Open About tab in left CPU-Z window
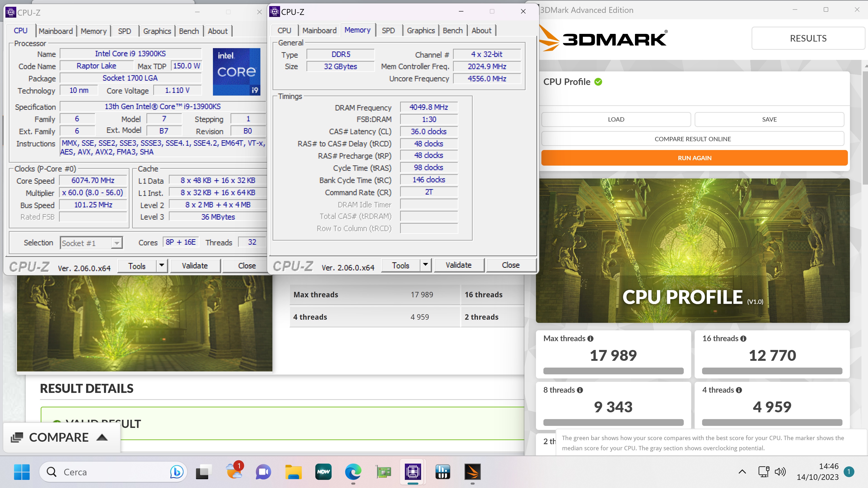The image size is (868, 488). click(218, 31)
